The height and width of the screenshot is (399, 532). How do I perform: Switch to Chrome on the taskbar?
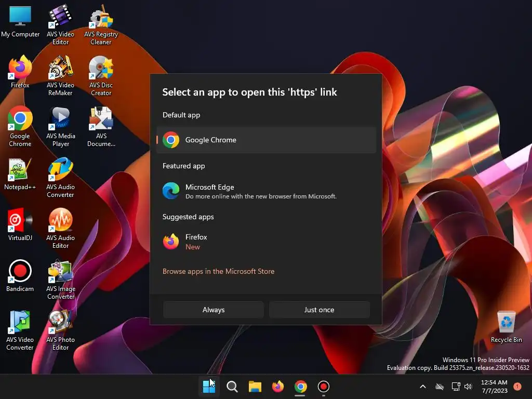[x=301, y=387]
